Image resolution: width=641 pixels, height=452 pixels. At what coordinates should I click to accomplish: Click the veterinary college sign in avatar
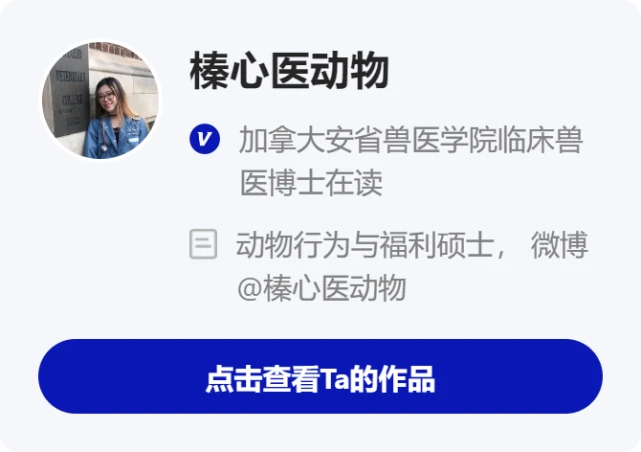pyautogui.click(x=68, y=92)
